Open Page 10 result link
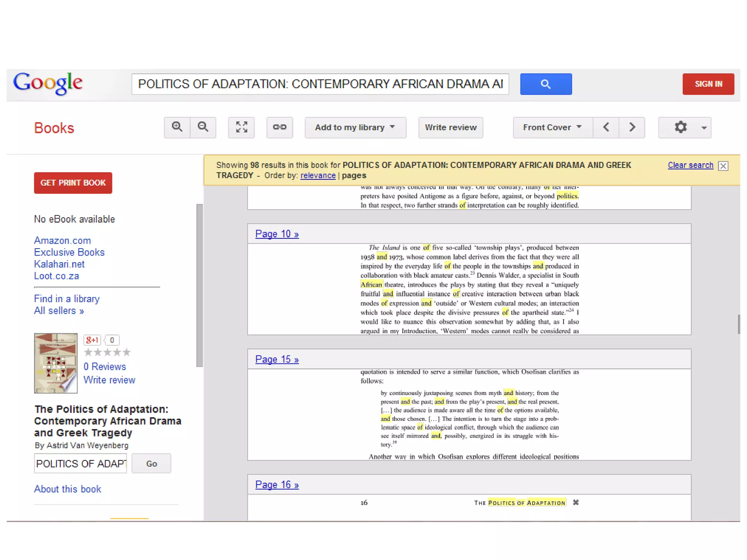 tap(277, 234)
